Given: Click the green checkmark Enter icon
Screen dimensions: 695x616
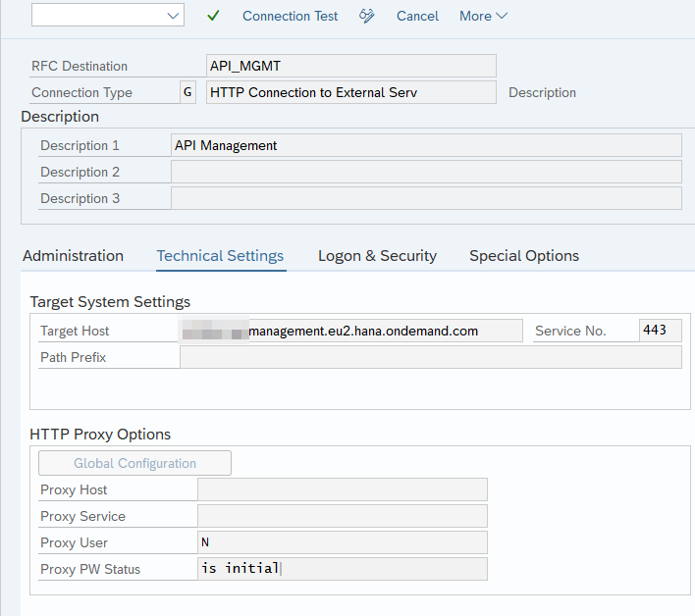Looking at the screenshot, I should [213, 16].
